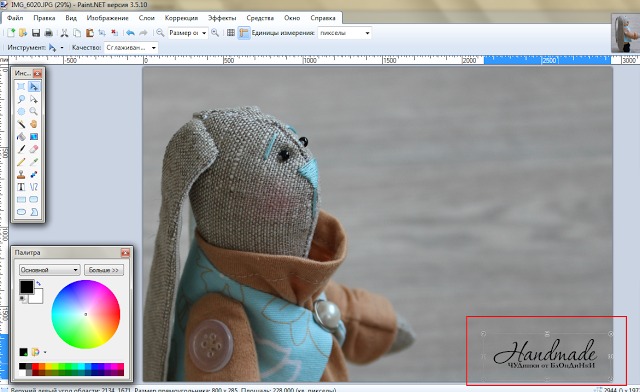Select the Zoom tool in Tools panel
This screenshot has width=640, height=392.
click(34, 111)
